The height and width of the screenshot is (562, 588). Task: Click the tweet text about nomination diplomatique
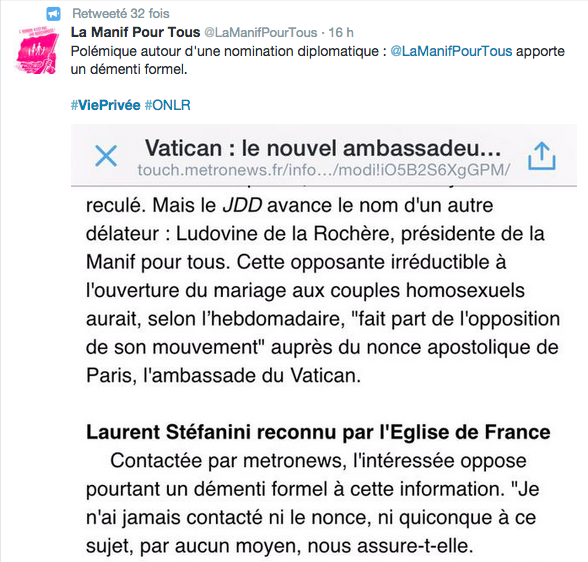pyautogui.click(x=317, y=60)
